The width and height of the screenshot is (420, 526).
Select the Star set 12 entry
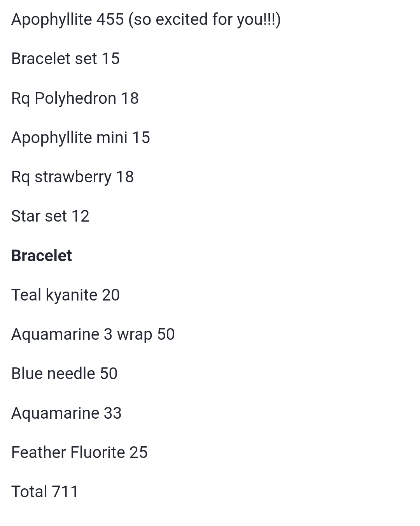[50, 216]
